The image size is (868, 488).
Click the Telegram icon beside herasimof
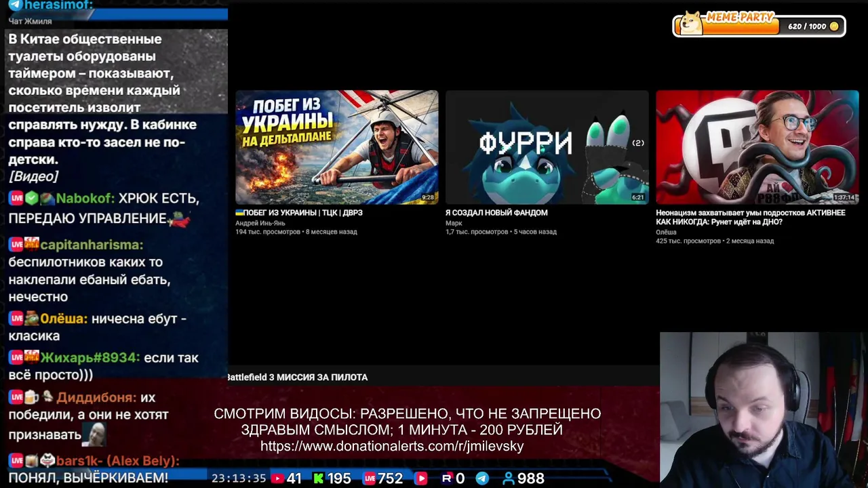[x=14, y=5]
